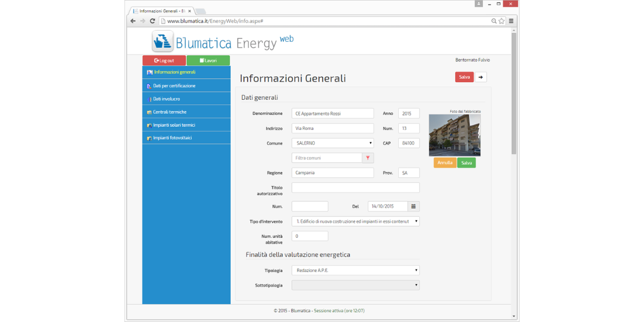The width and height of the screenshot is (644, 322).
Task: Expand the Tipo d'intervento dropdown
Action: (355, 221)
